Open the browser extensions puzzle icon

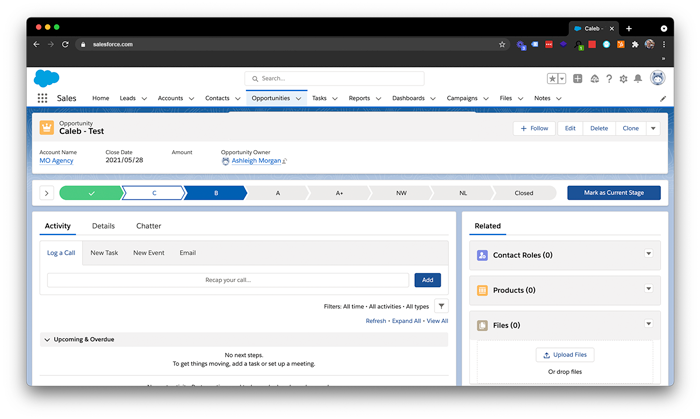635,44
